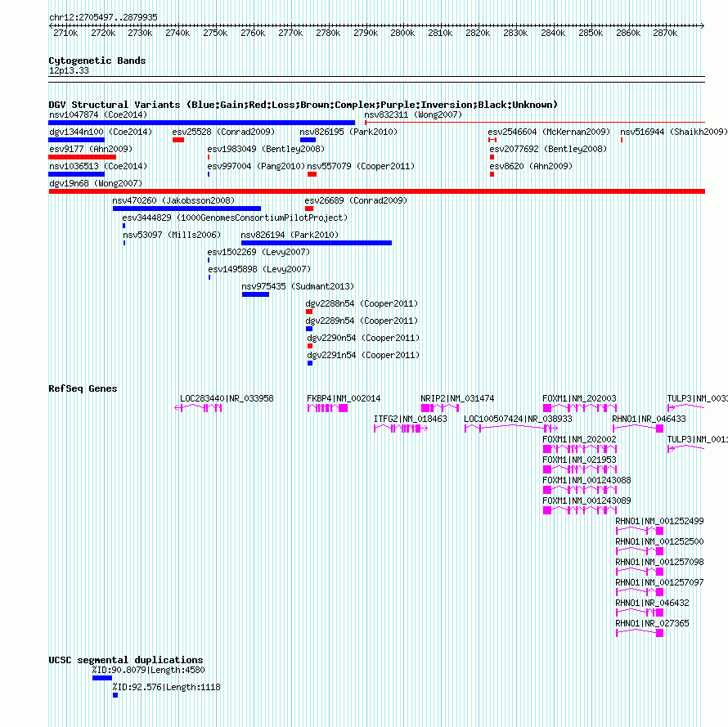Click the esv2546604 (McKernan2009) label
The width and height of the screenshot is (728, 727).
549,132
